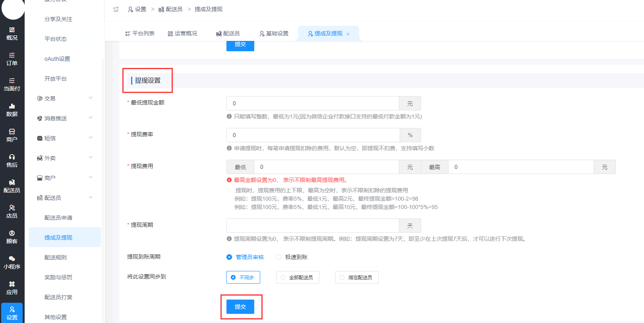The height and width of the screenshot is (323, 644).
Task: Click the info icon under 提现周期
Action: [x=229, y=239]
